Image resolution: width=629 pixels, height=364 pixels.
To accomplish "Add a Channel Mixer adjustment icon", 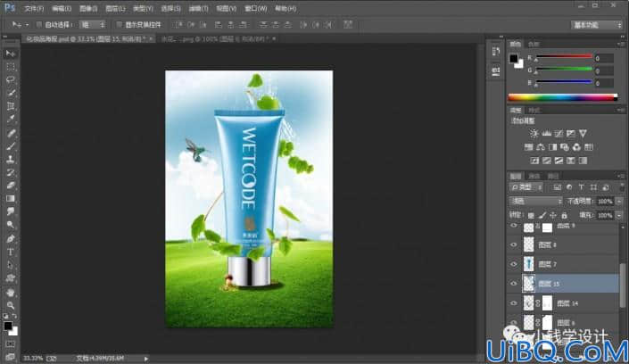I will 576,147.
